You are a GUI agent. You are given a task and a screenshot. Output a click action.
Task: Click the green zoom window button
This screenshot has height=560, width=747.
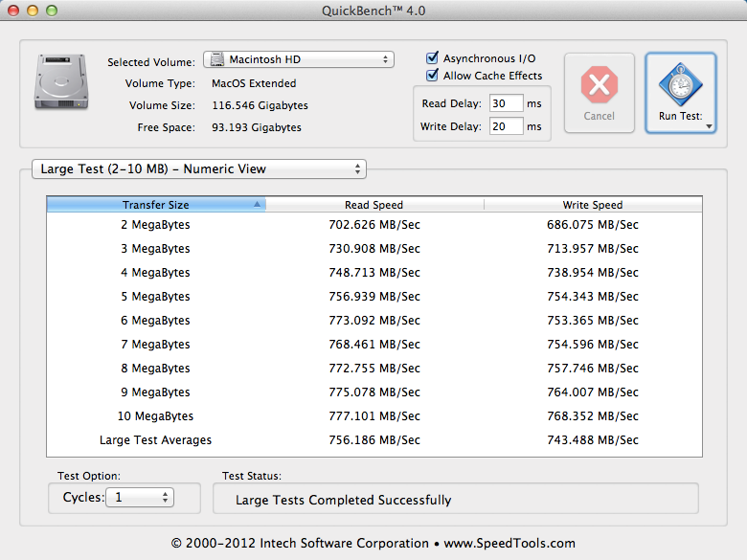51,11
